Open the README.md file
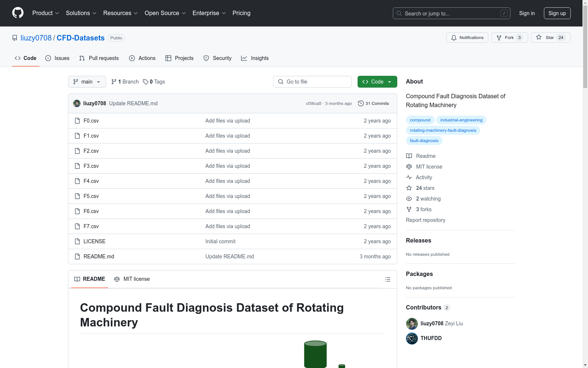 pyautogui.click(x=99, y=256)
